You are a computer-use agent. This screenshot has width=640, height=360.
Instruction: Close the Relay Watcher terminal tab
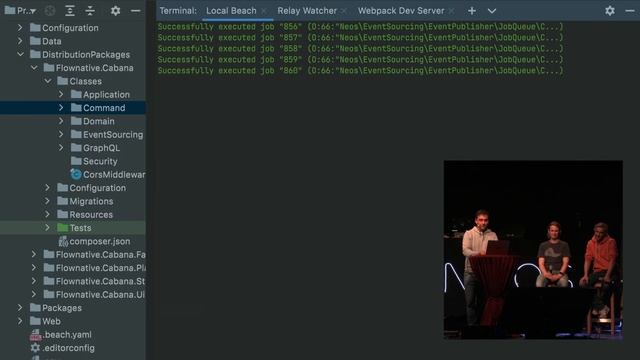pyautogui.click(x=344, y=11)
